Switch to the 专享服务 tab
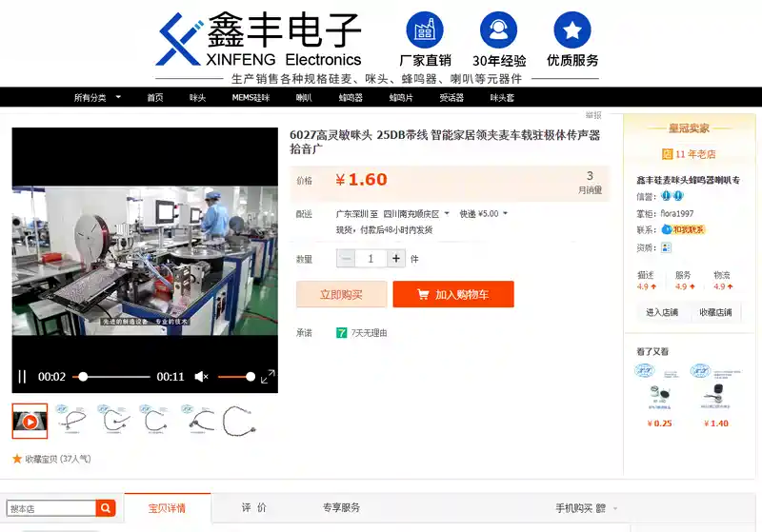This screenshot has height=532, width=762. point(341,507)
